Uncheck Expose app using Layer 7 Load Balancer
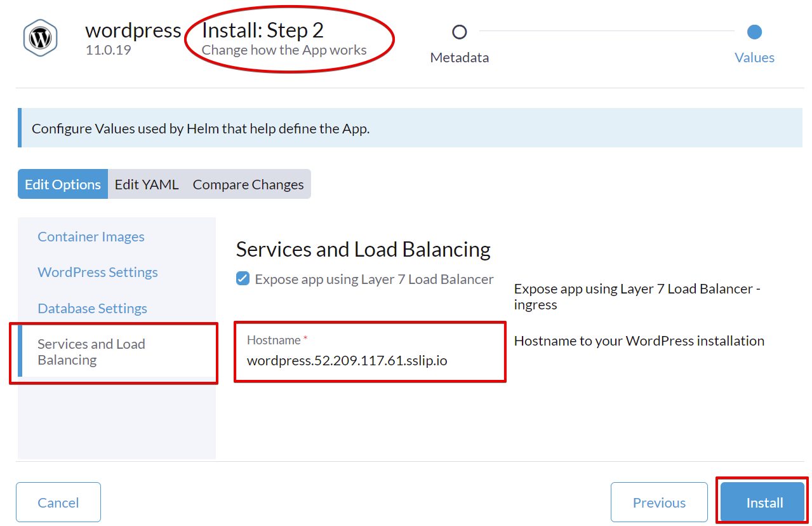Screen dimensions: 812x526 pos(243,279)
